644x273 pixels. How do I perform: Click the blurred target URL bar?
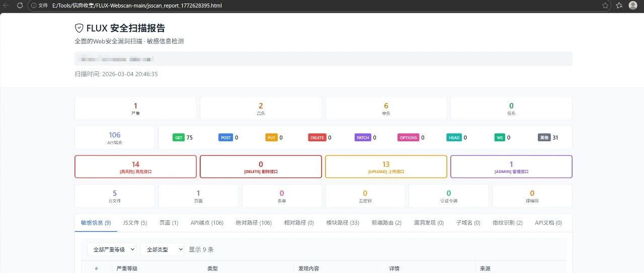click(x=324, y=59)
